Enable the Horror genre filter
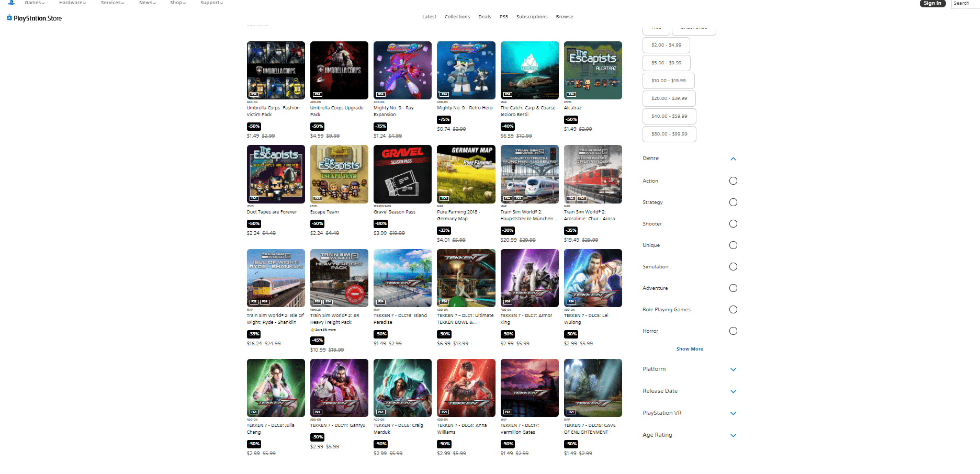The height and width of the screenshot is (474, 980). coord(733,331)
